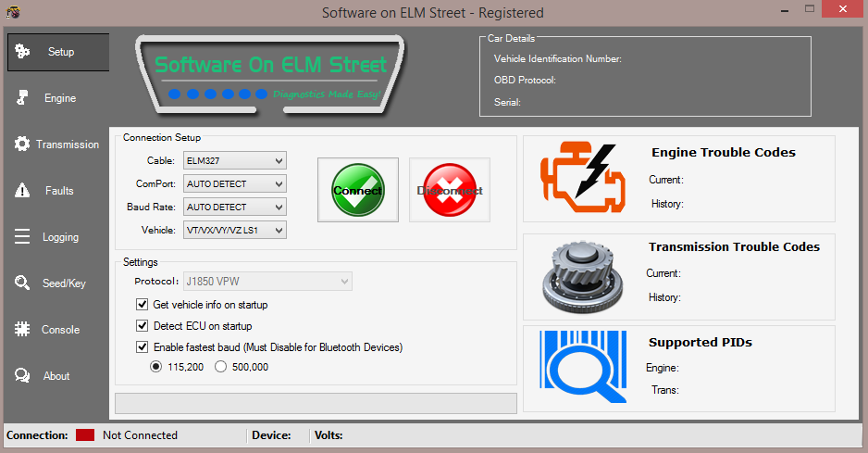Click the Transmission gear icon
Image resolution: width=868 pixels, height=453 pixels.
[x=22, y=145]
